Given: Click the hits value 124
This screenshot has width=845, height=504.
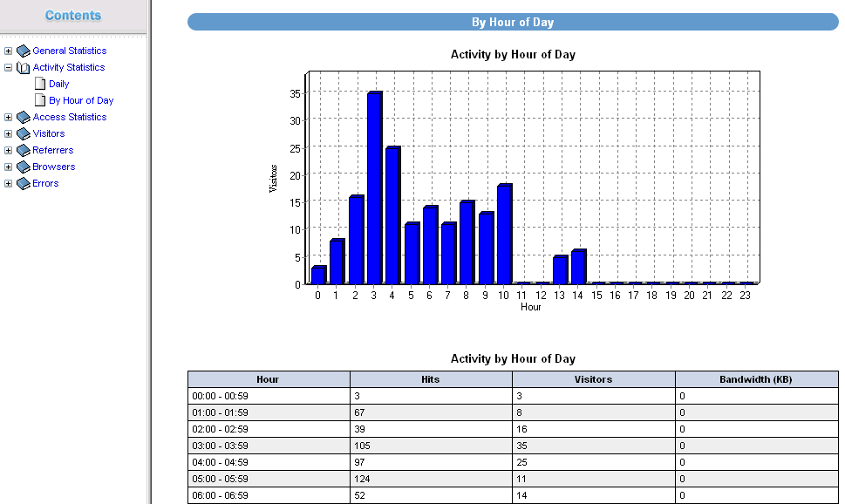Looking at the screenshot, I should click(362, 480).
